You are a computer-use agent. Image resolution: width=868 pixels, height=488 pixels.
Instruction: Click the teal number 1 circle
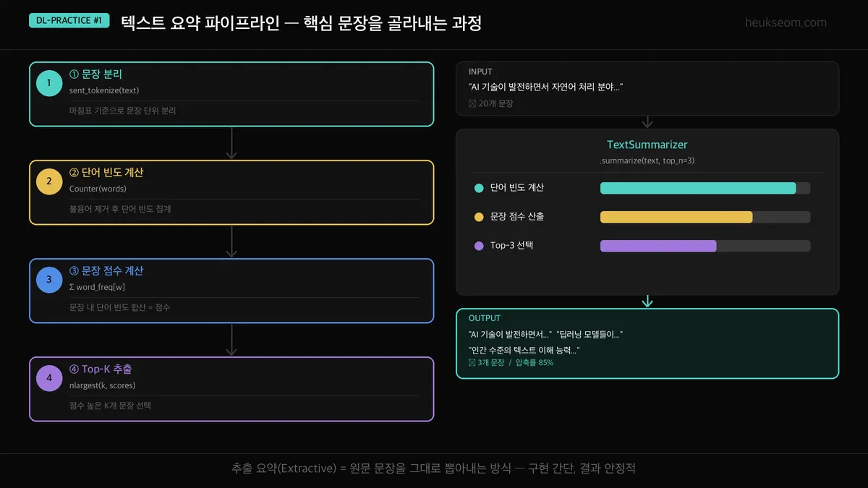[x=49, y=83]
